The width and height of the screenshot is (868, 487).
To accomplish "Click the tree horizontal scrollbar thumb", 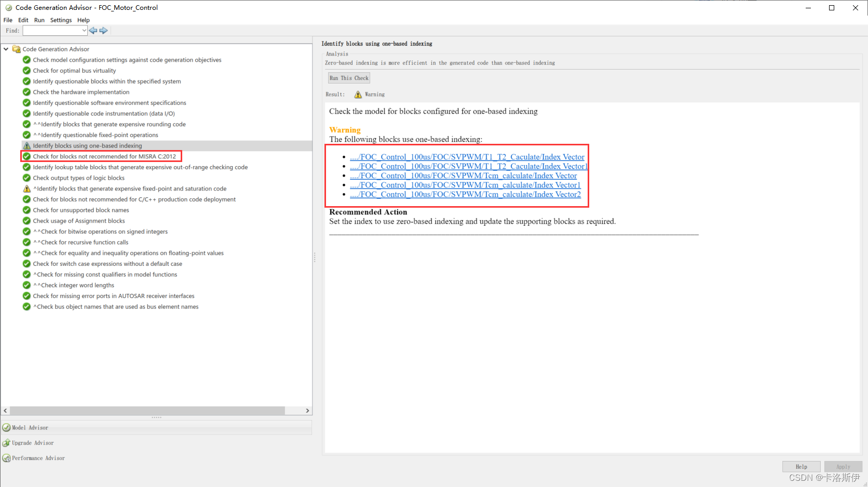I will (x=147, y=411).
